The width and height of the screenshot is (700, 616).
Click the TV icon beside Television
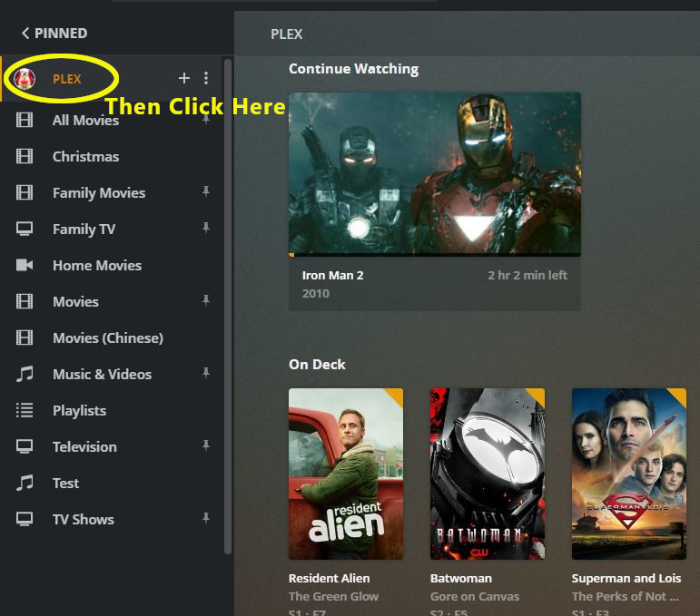click(x=25, y=446)
